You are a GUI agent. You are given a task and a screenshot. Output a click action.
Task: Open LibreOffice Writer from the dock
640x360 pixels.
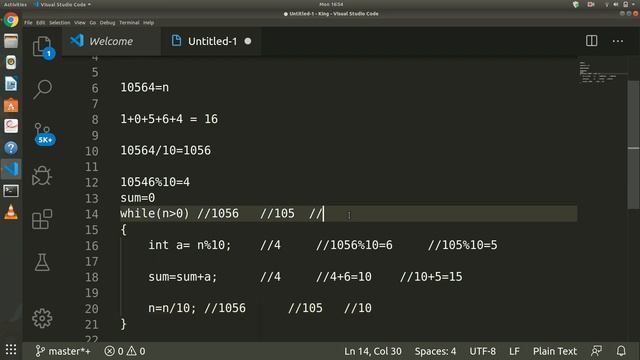[x=11, y=84]
